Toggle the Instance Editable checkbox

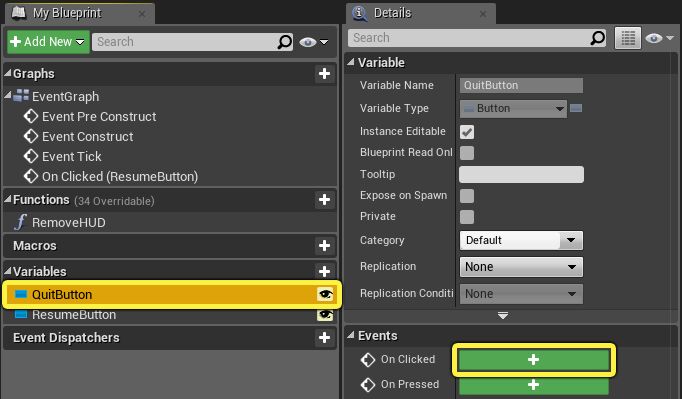point(467,132)
